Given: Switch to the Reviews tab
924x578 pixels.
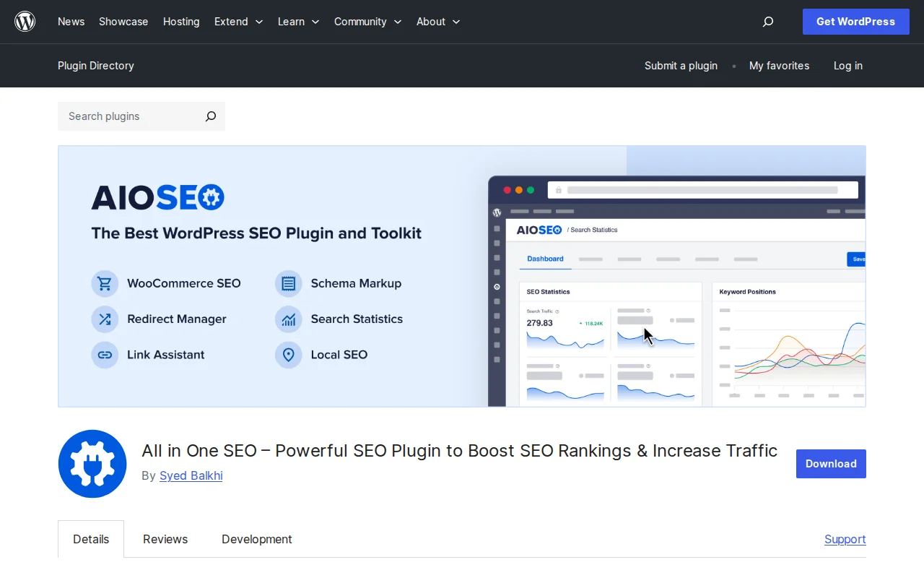Looking at the screenshot, I should [x=165, y=539].
